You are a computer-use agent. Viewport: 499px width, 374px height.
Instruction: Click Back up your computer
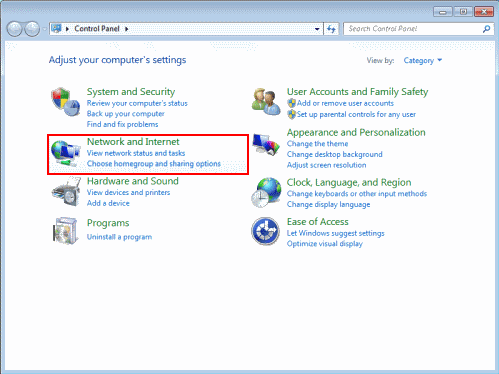click(126, 114)
